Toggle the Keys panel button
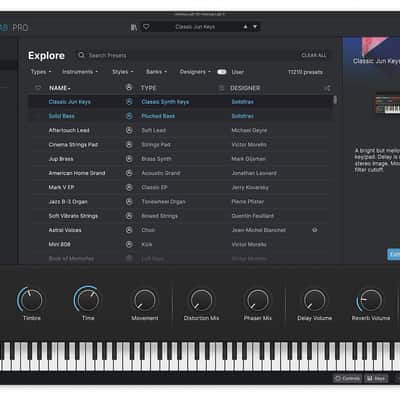 click(x=376, y=378)
